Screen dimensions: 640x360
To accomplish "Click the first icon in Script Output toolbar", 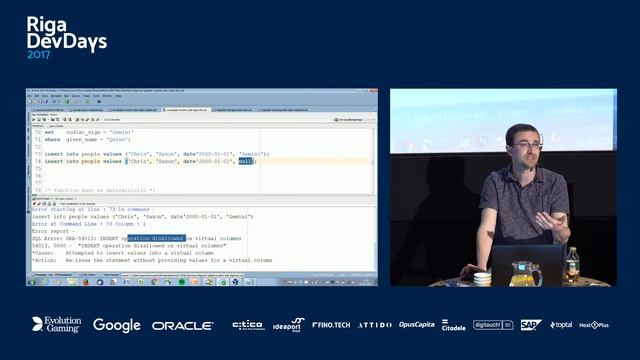I will coord(34,204).
